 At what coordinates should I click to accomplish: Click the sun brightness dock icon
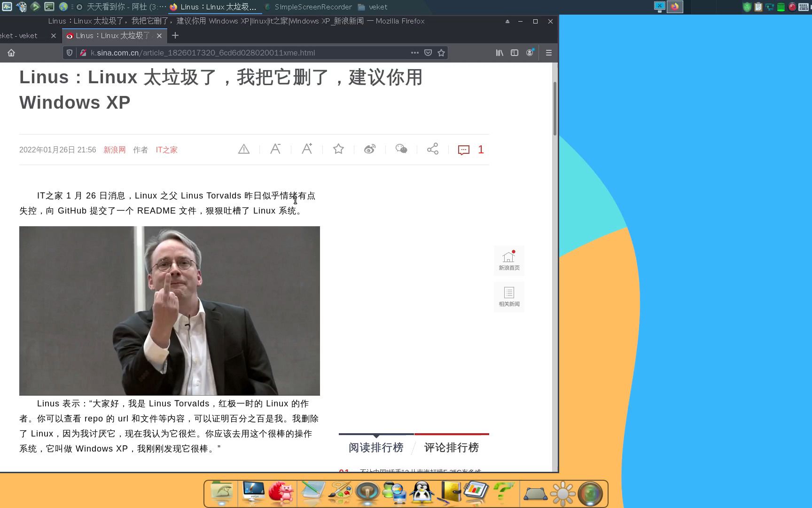[x=563, y=493]
